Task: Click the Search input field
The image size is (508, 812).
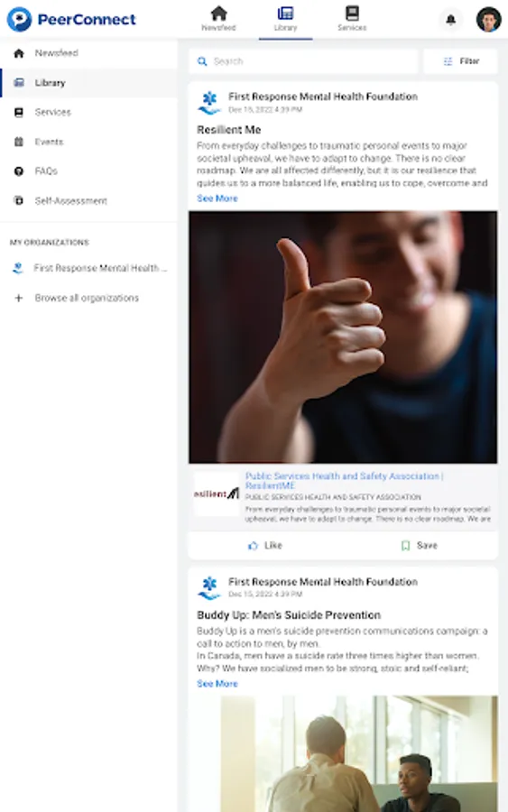Action: tap(303, 61)
